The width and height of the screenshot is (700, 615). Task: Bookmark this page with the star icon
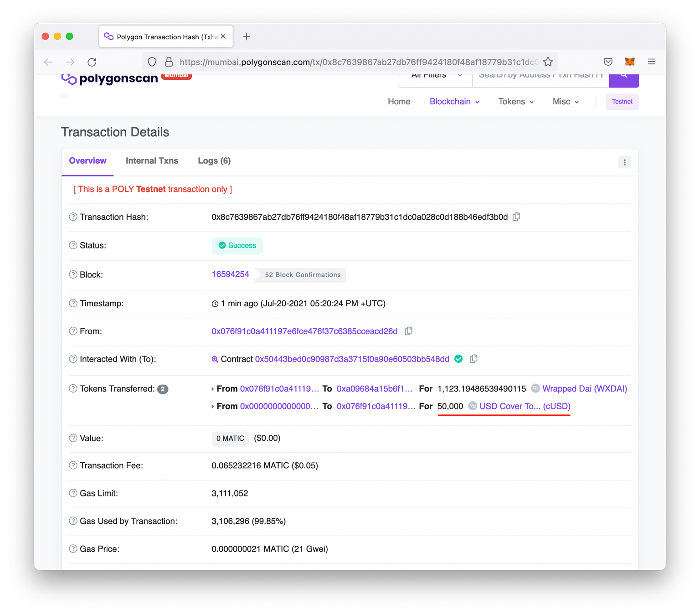pyautogui.click(x=548, y=62)
